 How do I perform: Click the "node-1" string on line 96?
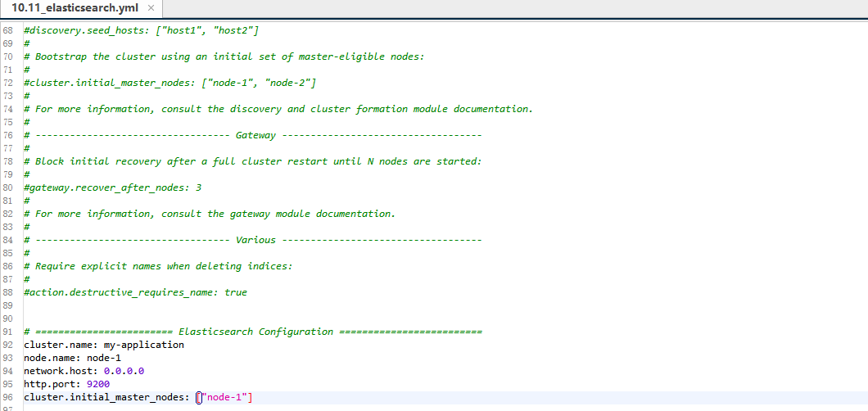[x=225, y=398]
